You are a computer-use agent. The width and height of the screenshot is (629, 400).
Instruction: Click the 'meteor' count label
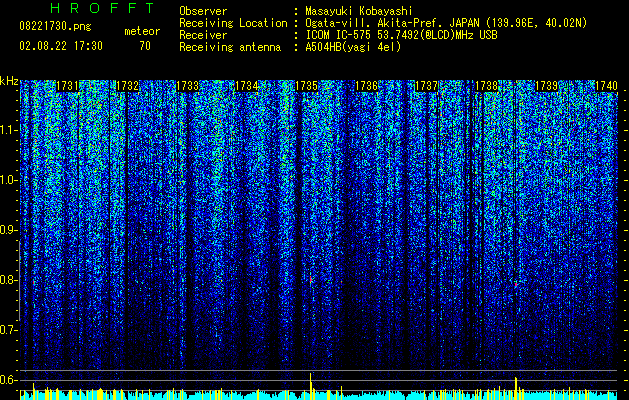142,31
